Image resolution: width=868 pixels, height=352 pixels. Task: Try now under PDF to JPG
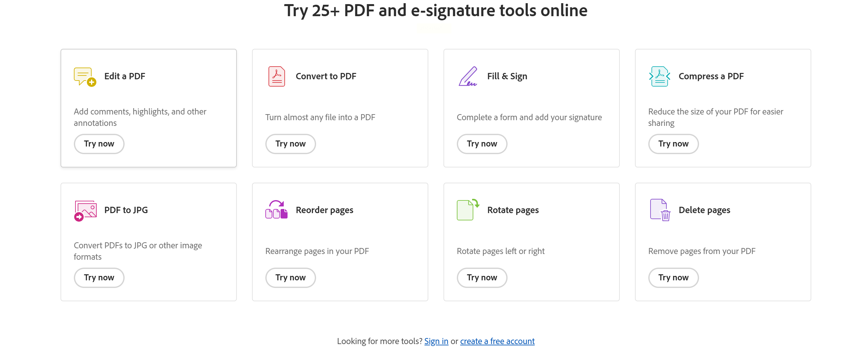pyautogui.click(x=99, y=278)
